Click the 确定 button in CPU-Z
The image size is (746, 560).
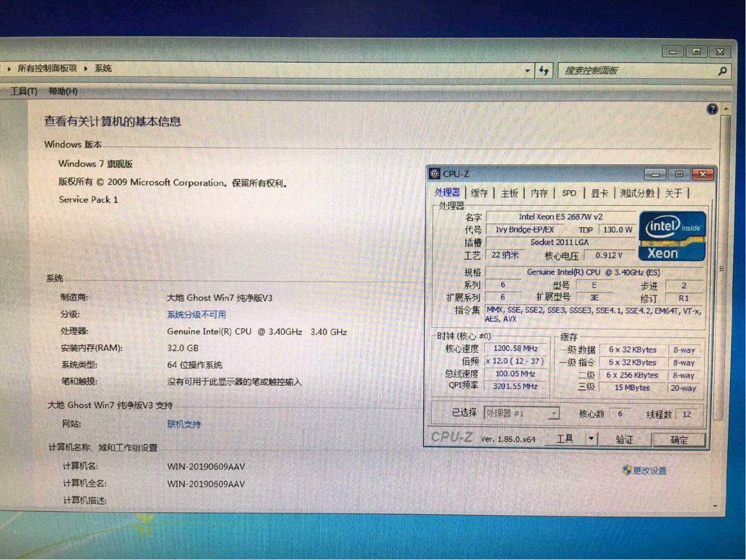click(x=679, y=440)
